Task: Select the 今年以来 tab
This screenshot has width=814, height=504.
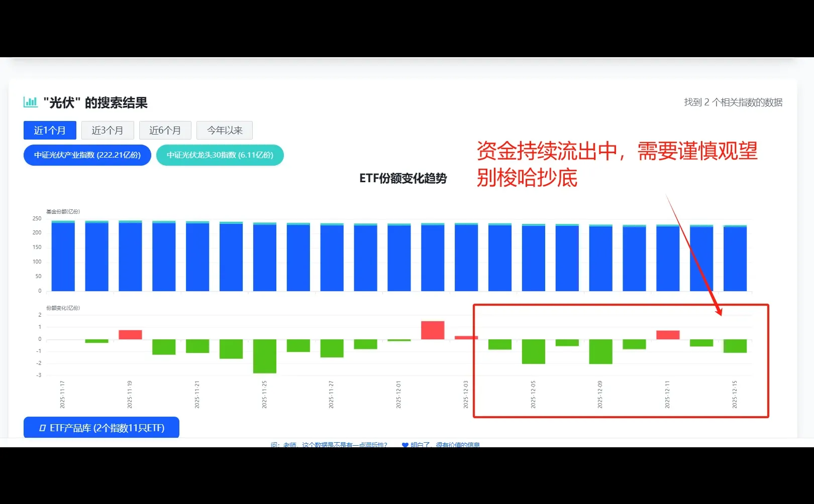Action: [x=225, y=131]
